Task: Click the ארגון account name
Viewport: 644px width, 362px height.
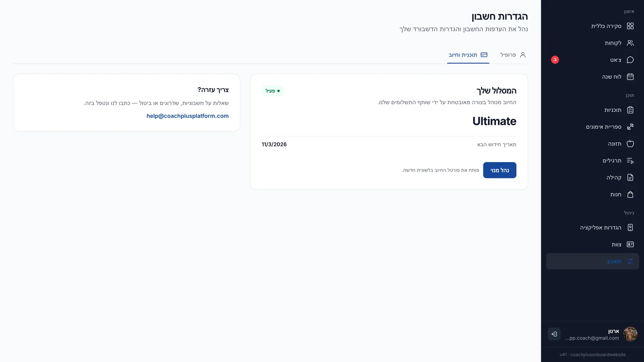Action: pyautogui.click(x=613, y=331)
